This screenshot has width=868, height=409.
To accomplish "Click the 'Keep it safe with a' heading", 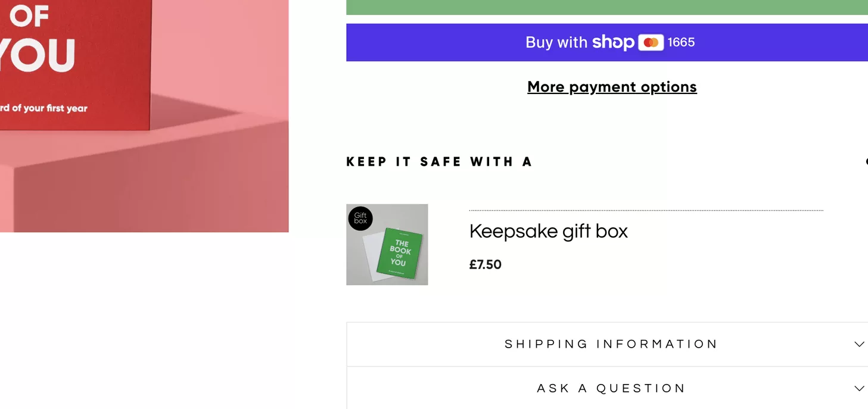I will tap(439, 162).
